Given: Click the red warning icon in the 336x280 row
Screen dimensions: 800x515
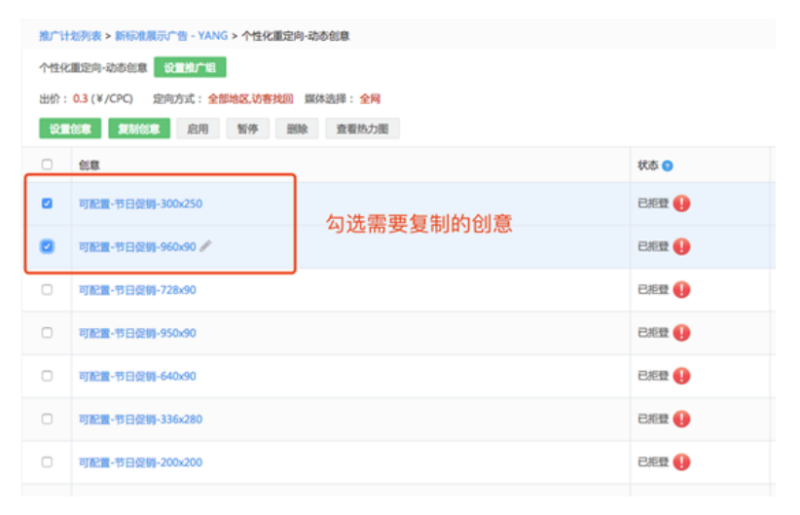Looking at the screenshot, I should (x=682, y=419).
